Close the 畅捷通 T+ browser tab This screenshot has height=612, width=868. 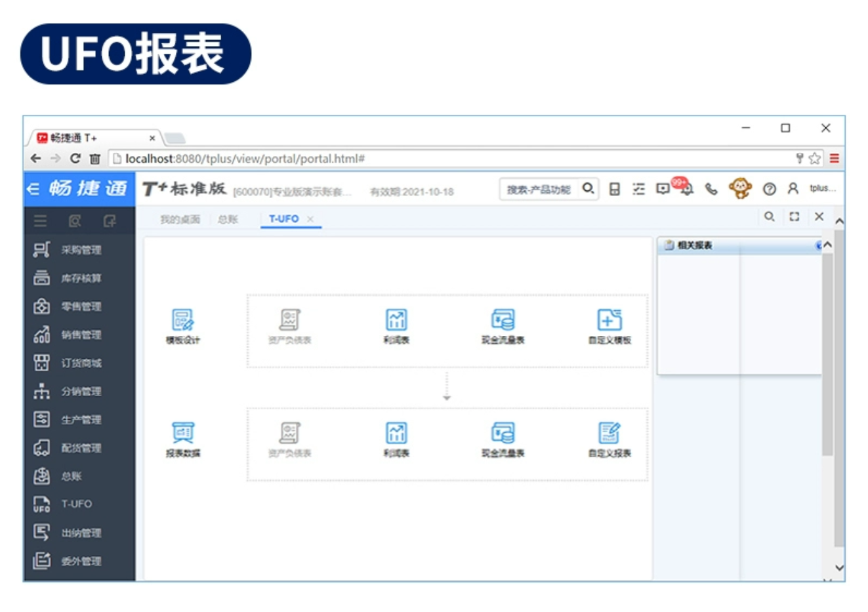[152, 138]
